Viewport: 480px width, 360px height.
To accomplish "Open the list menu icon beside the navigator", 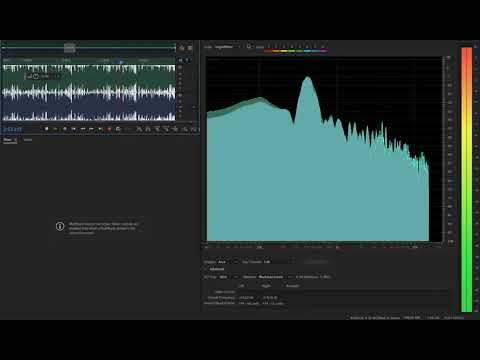I will (x=190, y=48).
